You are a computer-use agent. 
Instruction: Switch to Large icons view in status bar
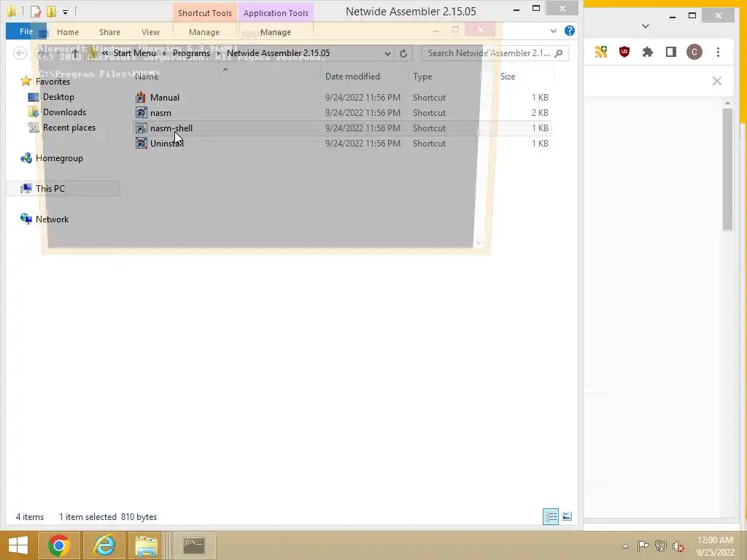[x=567, y=517]
